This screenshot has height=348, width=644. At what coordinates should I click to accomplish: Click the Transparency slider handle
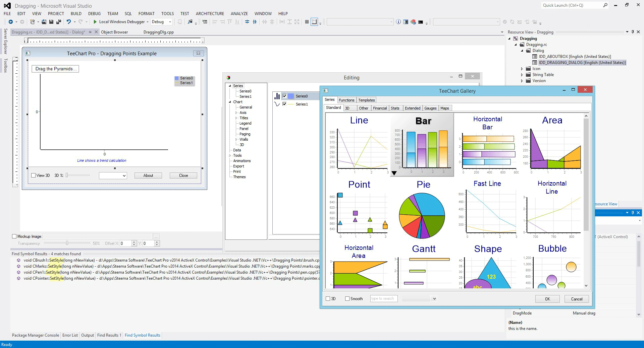[68, 243]
